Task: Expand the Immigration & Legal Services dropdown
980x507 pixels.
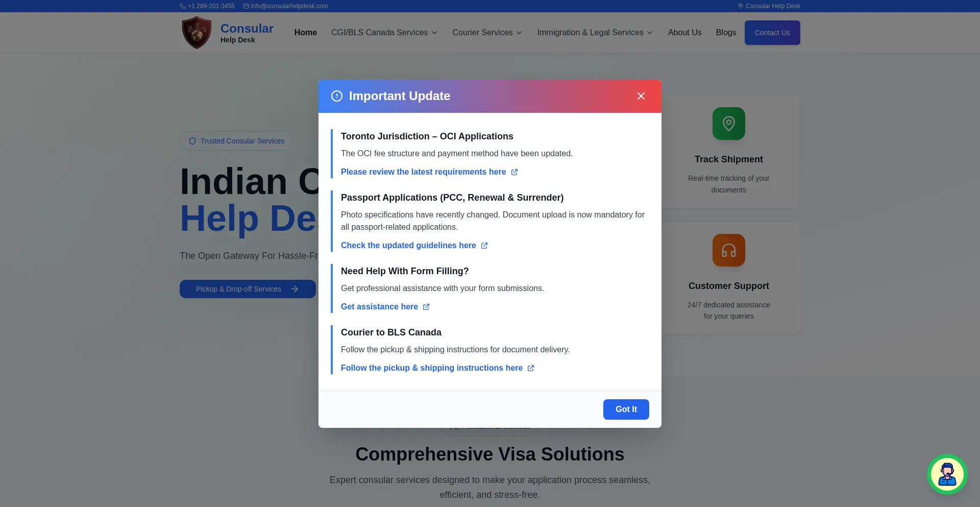Action: click(x=595, y=33)
